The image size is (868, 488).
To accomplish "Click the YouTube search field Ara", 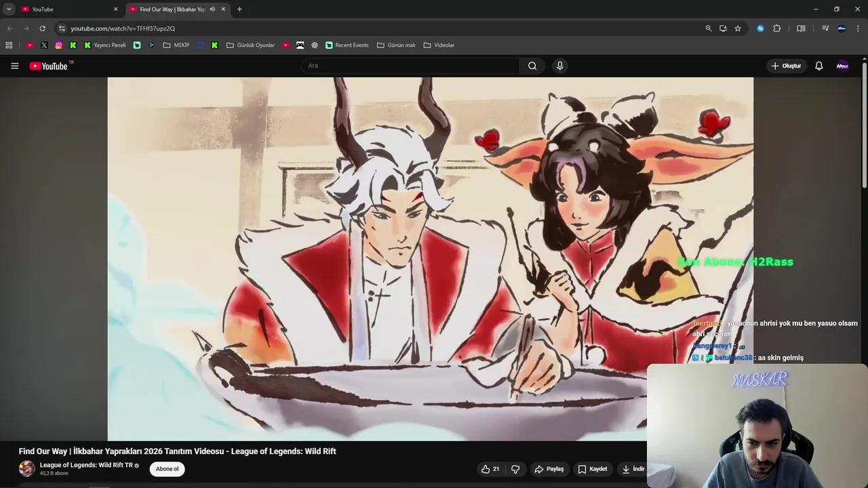I will point(410,66).
